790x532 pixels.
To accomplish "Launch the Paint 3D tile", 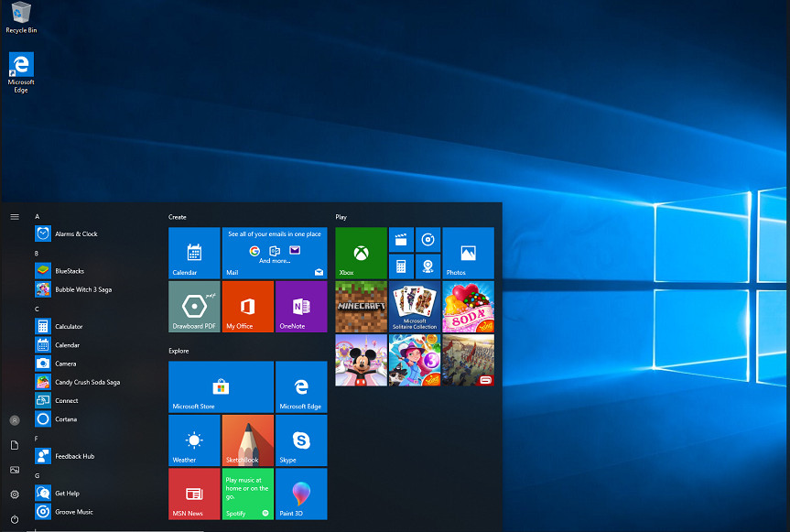I will click(x=301, y=494).
